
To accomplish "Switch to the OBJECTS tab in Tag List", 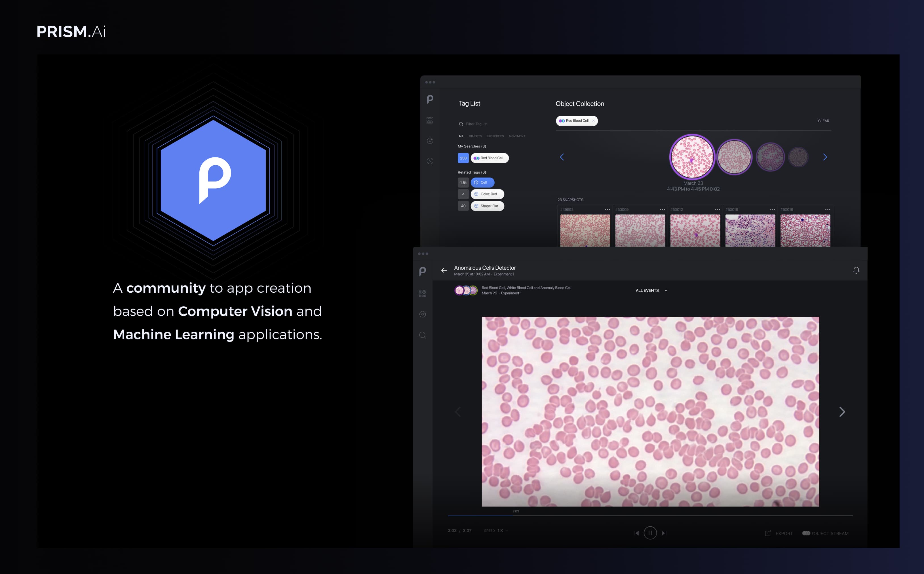I will tap(475, 136).
